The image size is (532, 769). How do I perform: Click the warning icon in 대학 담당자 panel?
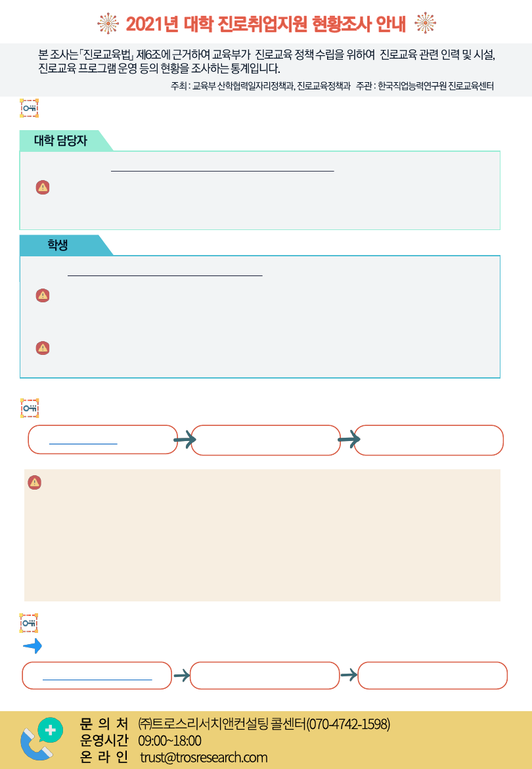pos(43,187)
